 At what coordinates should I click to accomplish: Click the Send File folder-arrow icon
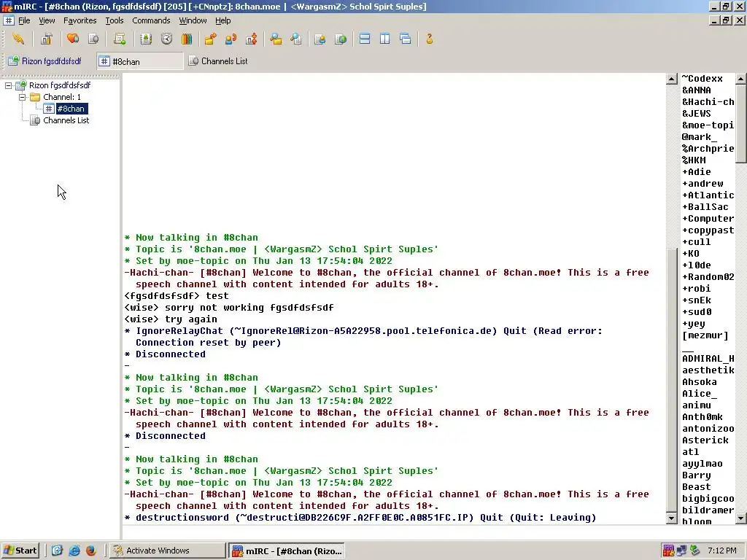(211, 39)
